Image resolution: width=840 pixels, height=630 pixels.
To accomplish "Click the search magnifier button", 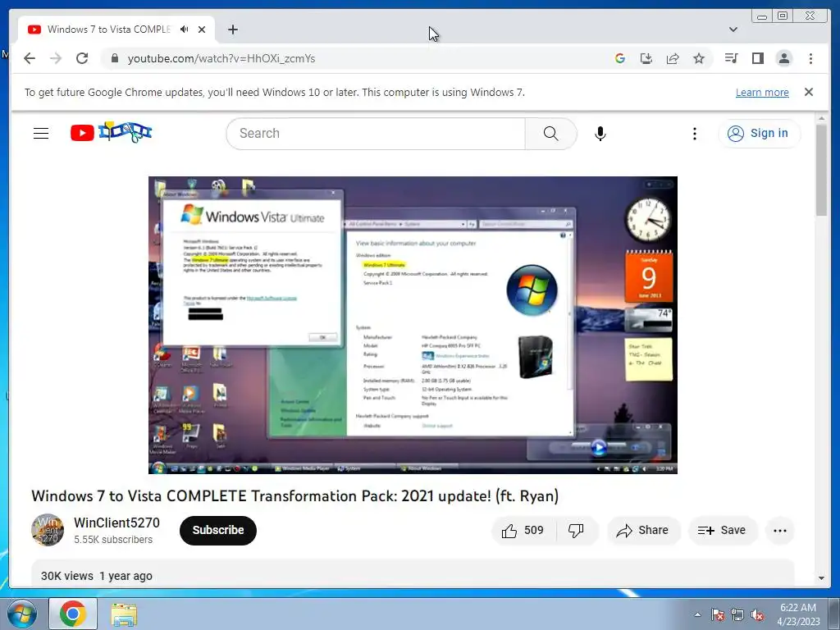I will [550, 134].
